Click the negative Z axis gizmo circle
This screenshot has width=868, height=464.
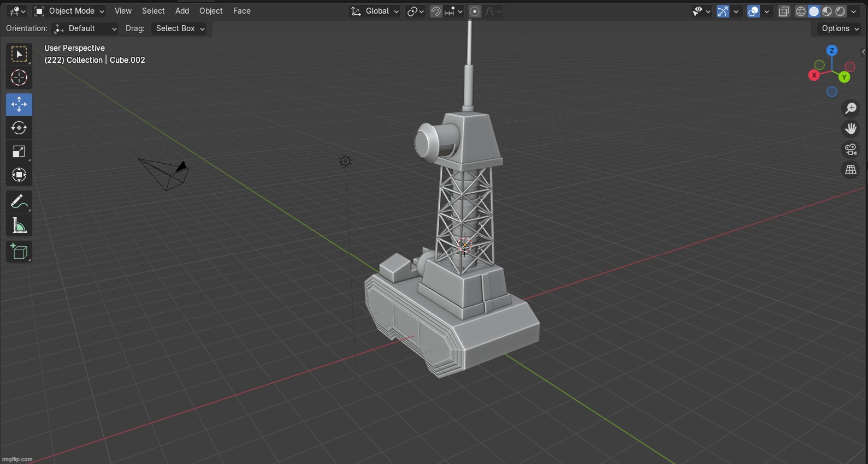click(x=832, y=92)
